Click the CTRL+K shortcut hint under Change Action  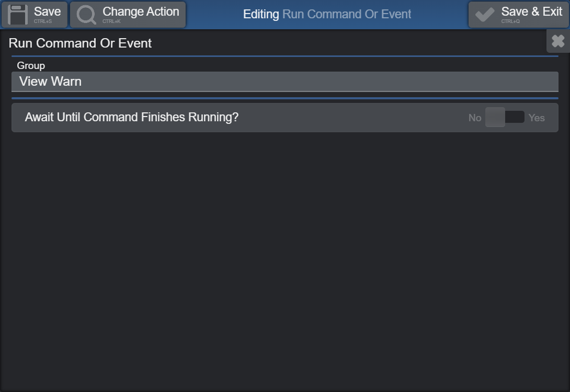[111, 21]
